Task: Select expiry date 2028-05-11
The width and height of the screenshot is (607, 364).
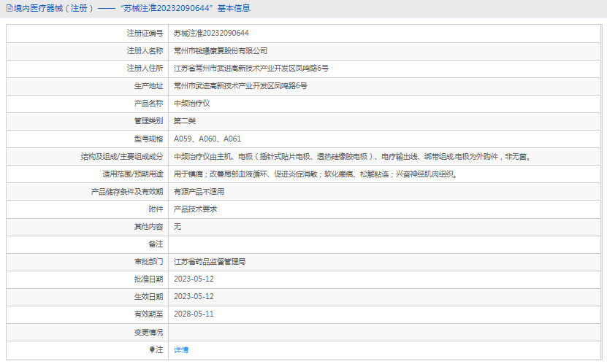Action: coord(194,314)
